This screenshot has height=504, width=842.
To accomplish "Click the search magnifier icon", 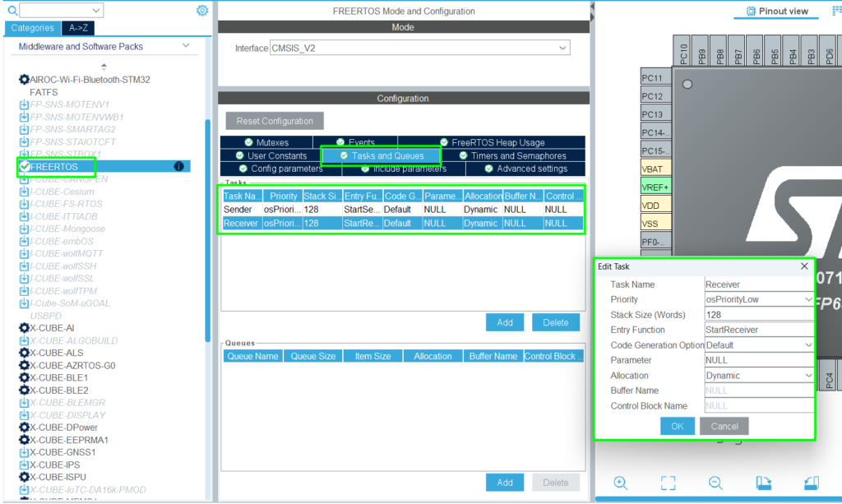I will (12, 11).
